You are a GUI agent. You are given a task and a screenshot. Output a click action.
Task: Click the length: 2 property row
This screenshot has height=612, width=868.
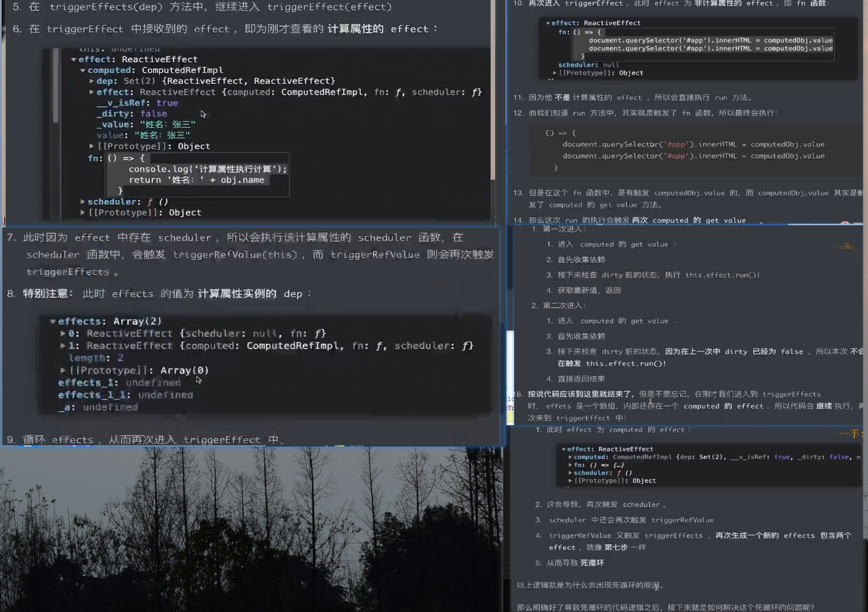click(96, 358)
